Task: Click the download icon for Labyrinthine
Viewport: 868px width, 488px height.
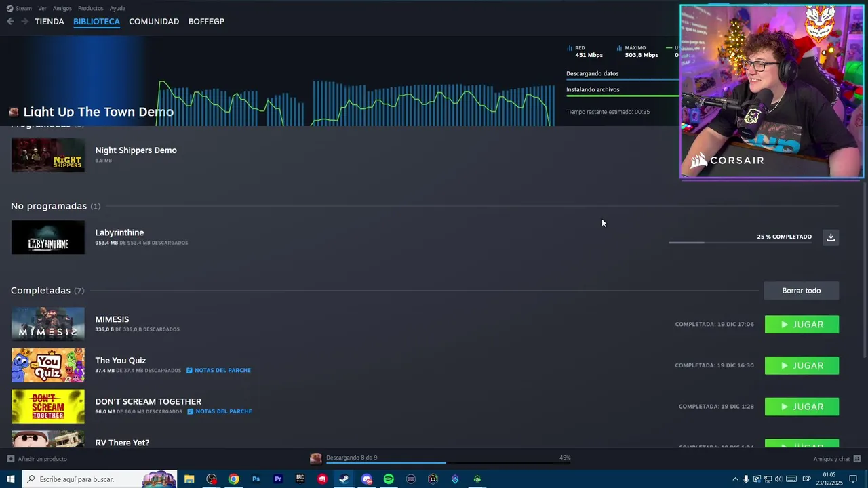Action: coord(831,237)
